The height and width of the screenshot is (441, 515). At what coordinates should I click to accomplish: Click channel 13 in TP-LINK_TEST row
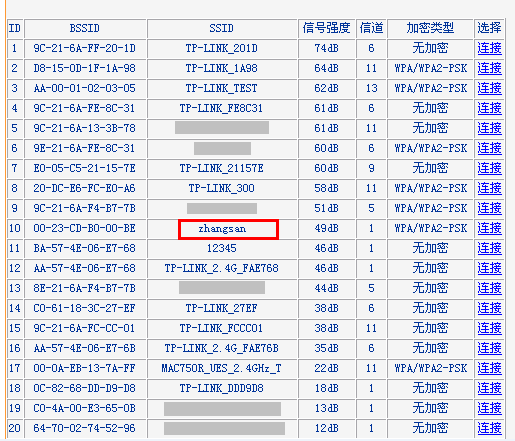371,88
